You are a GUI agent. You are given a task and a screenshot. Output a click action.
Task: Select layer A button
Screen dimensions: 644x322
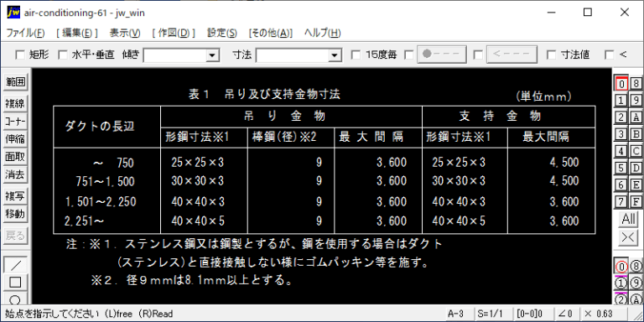coord(636,117)
